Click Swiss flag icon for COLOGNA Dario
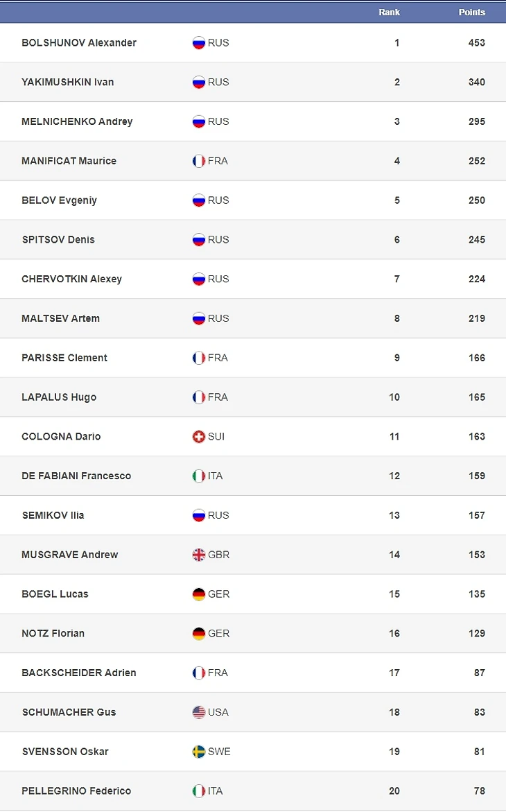The height and width of the screenshot is (812, 506). pos(199,437)
